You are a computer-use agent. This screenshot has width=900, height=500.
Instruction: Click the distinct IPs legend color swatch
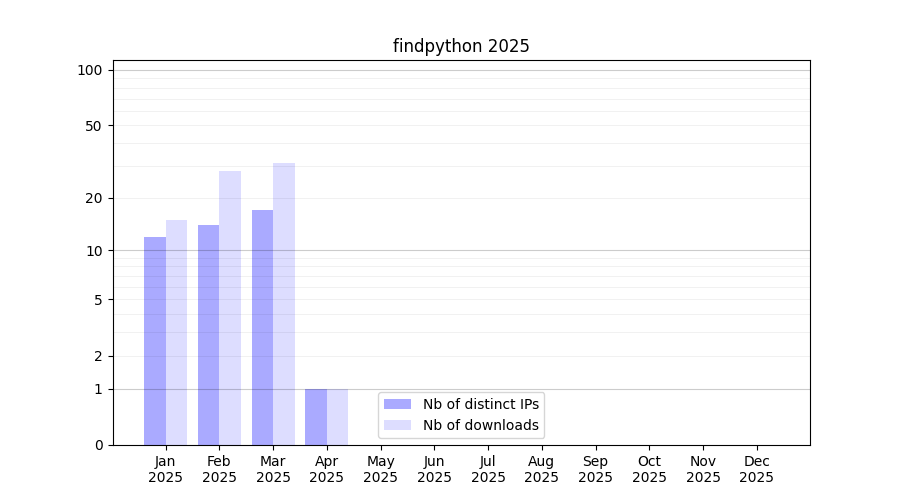tap(397, 404)
